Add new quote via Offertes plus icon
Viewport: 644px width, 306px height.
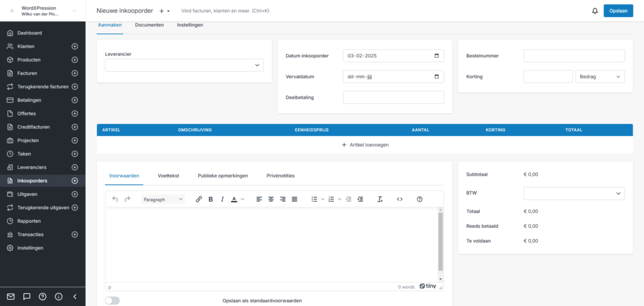tap(75, 113)
